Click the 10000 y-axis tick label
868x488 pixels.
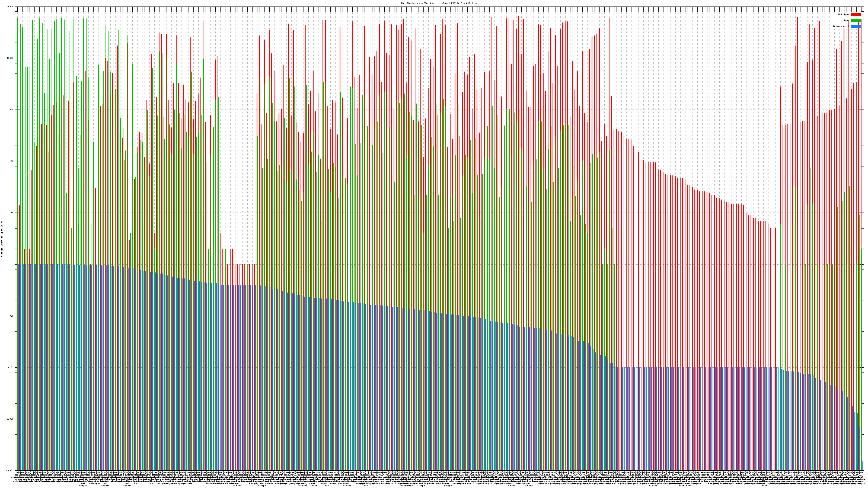coord(10,58)
